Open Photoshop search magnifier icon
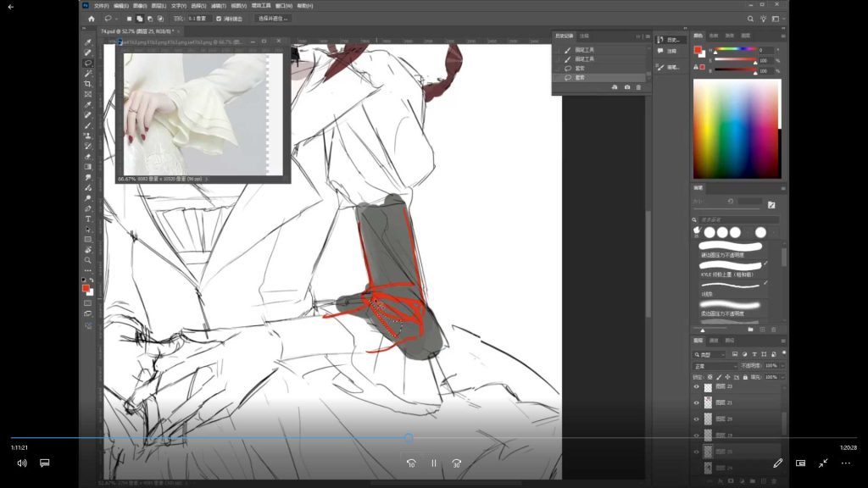 750,19
